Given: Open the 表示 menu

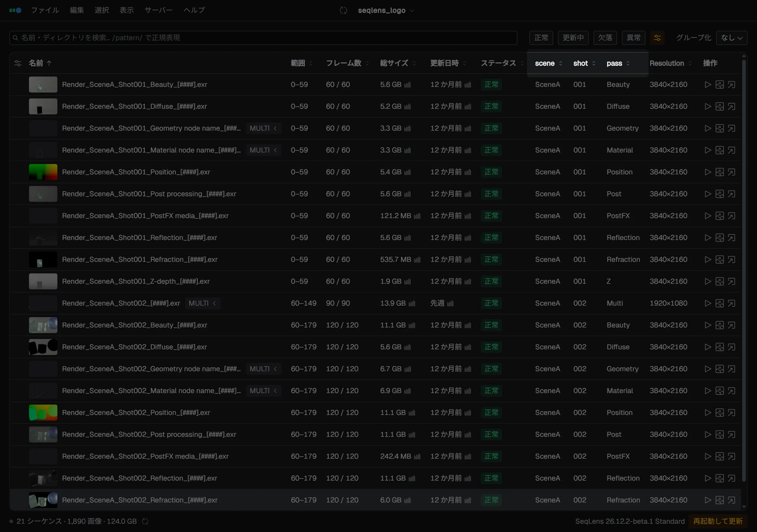Looking at the screenshot, I should point(127,10).
